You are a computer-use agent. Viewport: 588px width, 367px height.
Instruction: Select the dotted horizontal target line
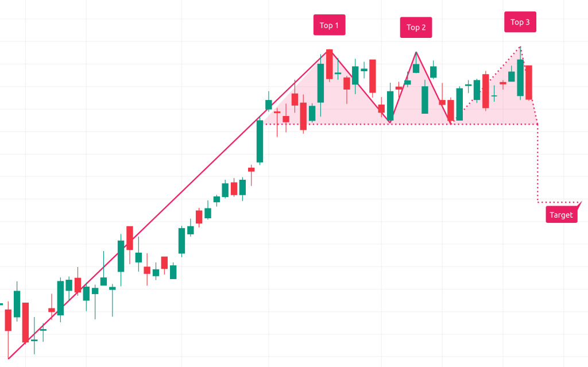[557, 202]
